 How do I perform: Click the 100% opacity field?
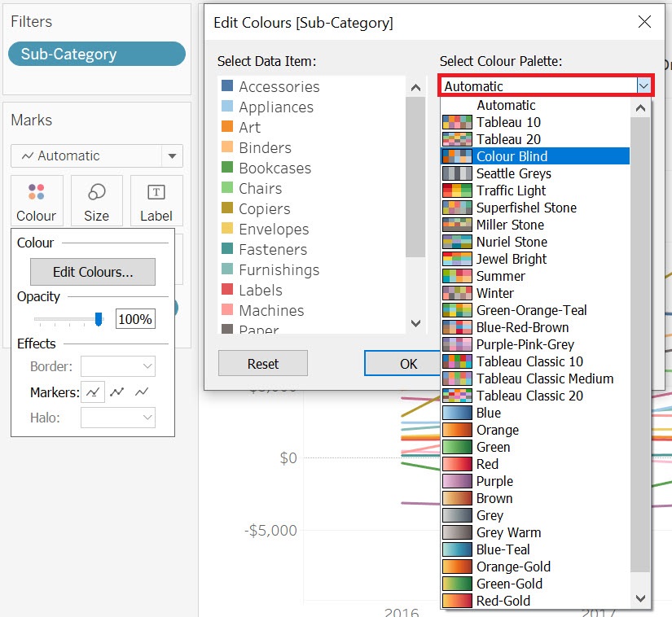click(135, 319)
